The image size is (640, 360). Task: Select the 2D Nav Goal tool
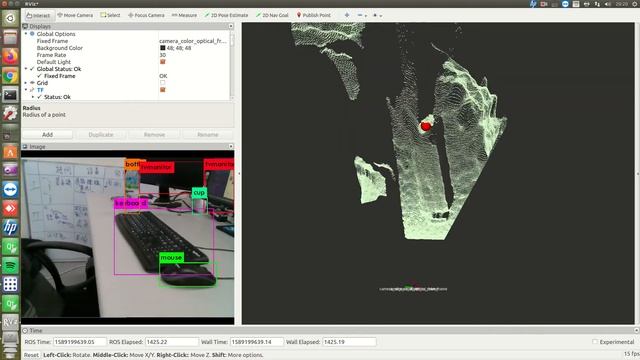pos(272,15)
